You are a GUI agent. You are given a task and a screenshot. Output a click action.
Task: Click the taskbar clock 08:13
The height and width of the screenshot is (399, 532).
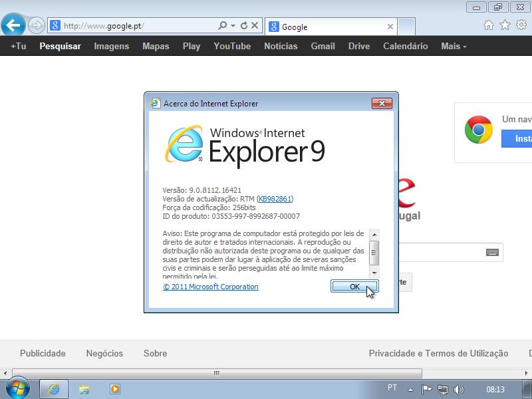click(x=495, y=390)
